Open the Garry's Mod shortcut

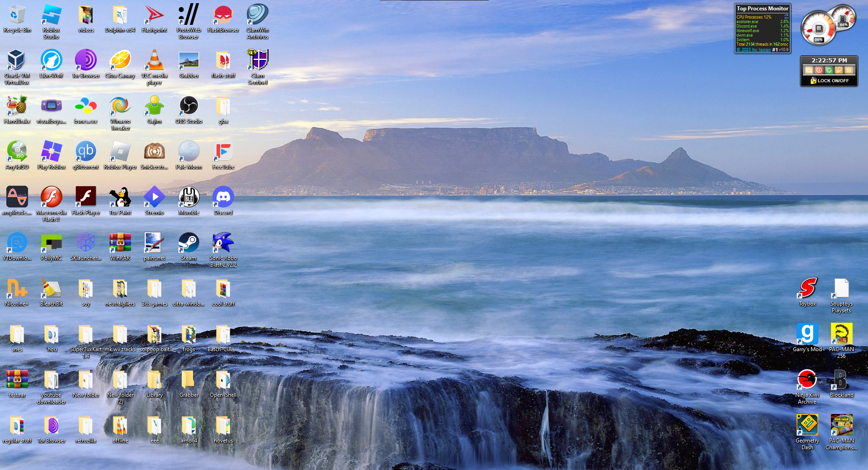[x=807, y=334]
